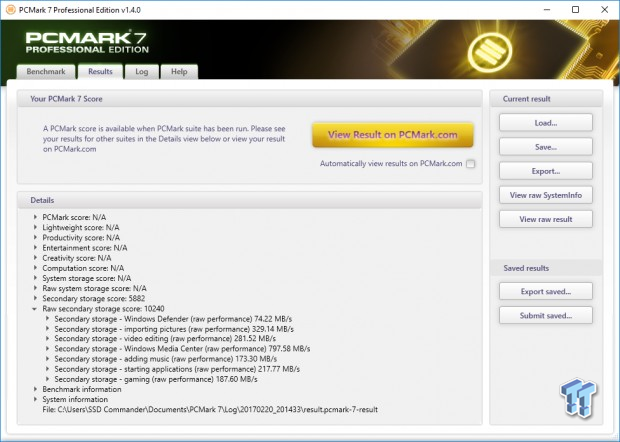Expand the PCMark score entry

coord(37,217)
